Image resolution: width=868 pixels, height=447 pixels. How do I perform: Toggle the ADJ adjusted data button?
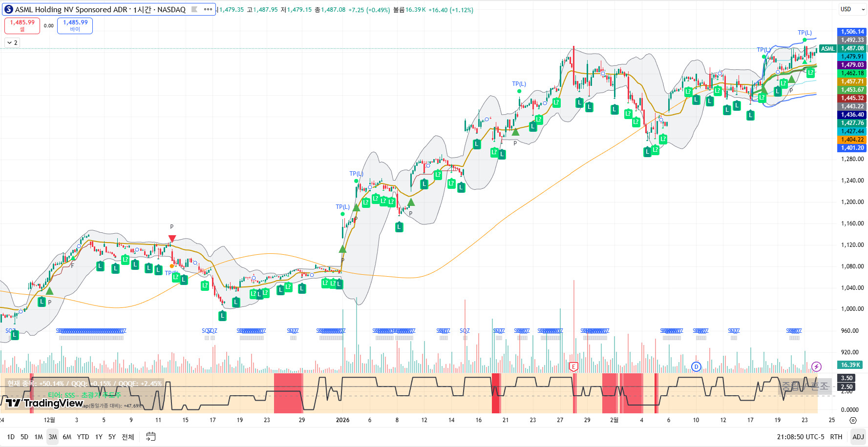point(858,437)
